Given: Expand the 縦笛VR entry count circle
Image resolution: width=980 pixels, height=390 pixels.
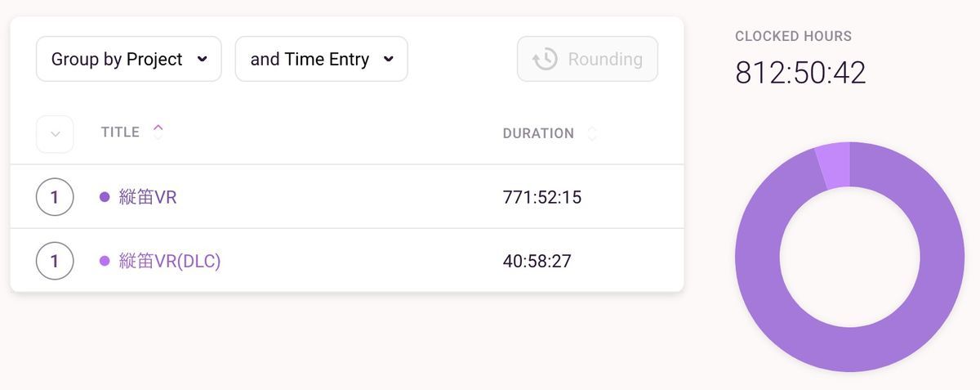Looking at the screenshot, I should (55, 197).
